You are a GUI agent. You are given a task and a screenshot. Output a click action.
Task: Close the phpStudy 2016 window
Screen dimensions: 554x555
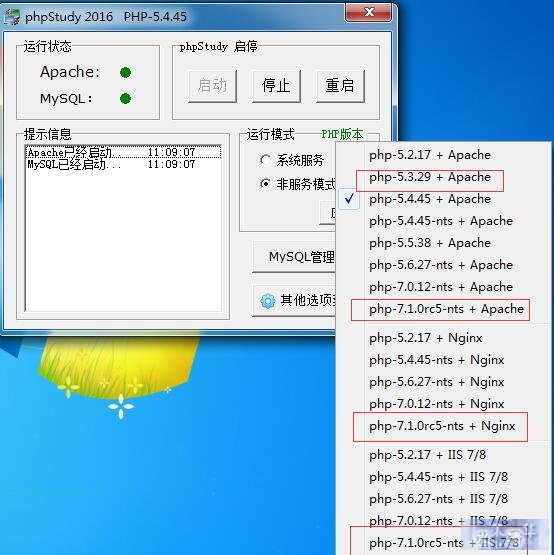(x=368, y=13)
